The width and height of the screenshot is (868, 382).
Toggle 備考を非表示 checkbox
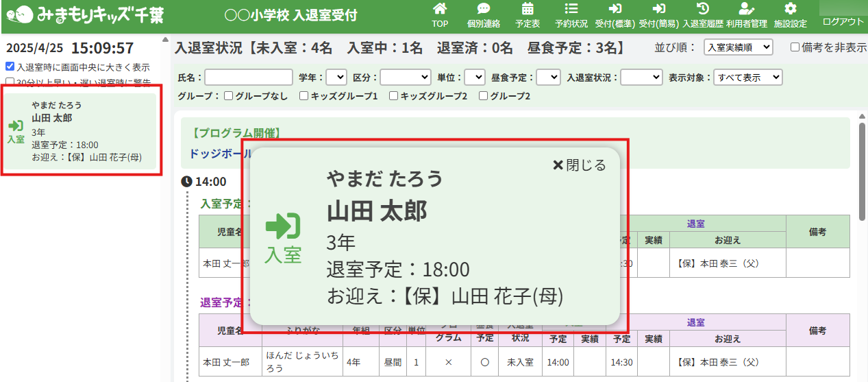795,47
